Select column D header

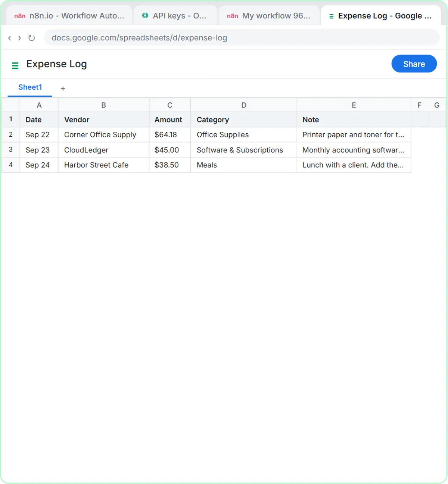click(244, 105)
